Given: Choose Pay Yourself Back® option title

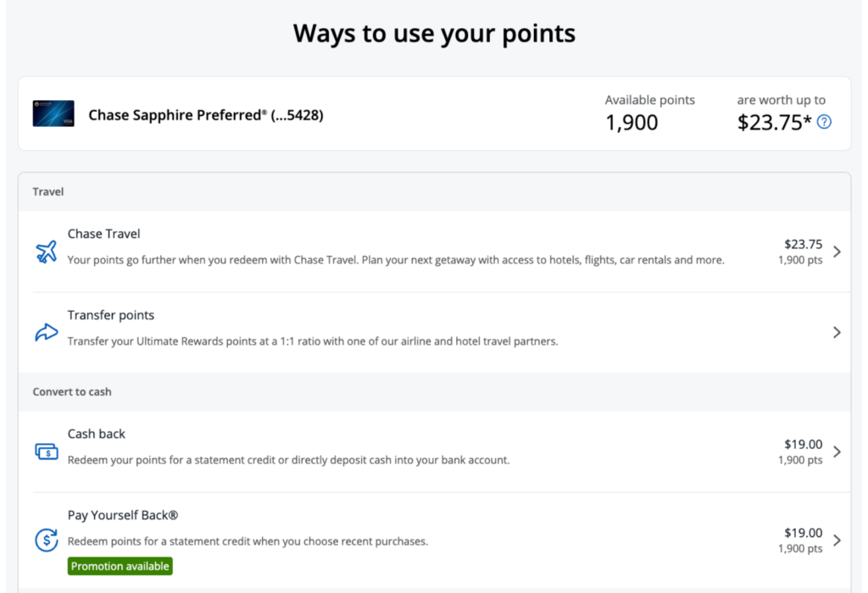Looking at the screenshot, I should pyautogui.click(x=123, y=515).
